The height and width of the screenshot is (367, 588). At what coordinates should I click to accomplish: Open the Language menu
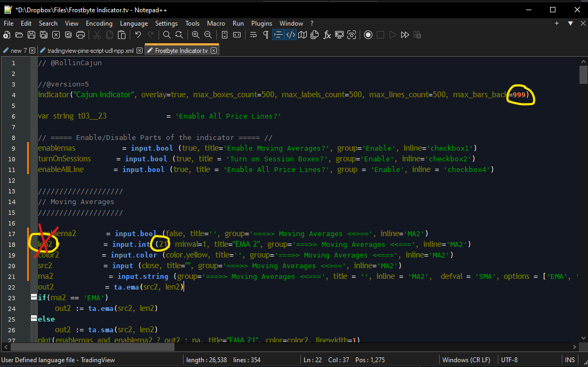134,24
